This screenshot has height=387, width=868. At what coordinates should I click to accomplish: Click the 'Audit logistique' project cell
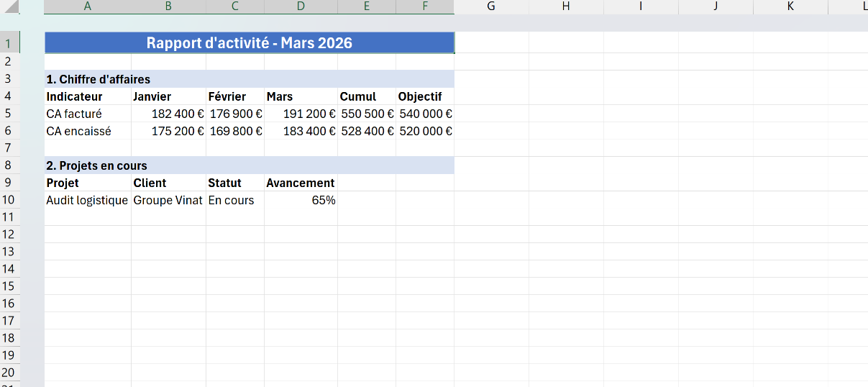point(88,200)
